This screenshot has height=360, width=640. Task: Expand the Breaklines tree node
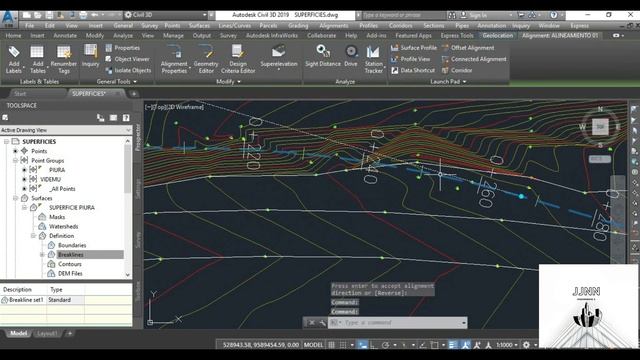pyautogui.click(x=42, y=255)
